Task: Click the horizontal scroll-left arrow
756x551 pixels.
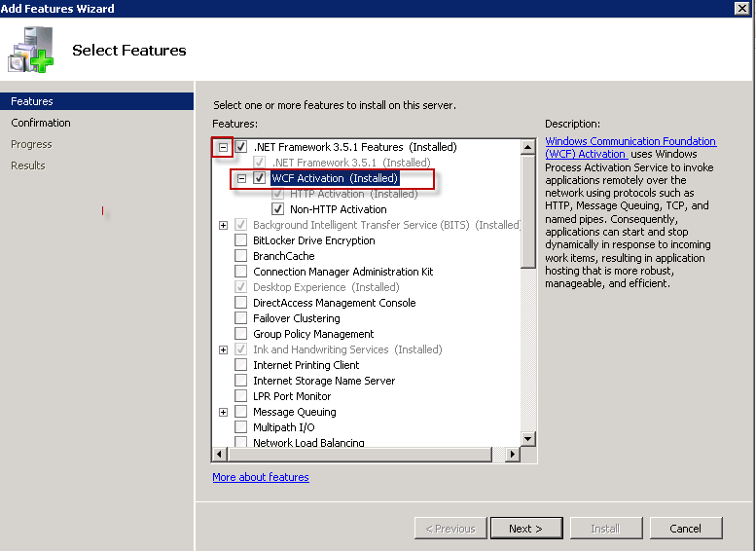Action: click(x=219, y=454)
